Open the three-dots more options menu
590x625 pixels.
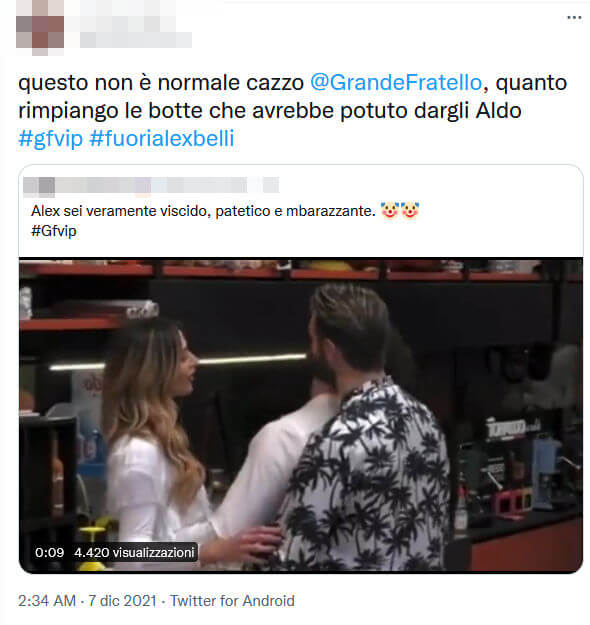(x=574, y=18)
